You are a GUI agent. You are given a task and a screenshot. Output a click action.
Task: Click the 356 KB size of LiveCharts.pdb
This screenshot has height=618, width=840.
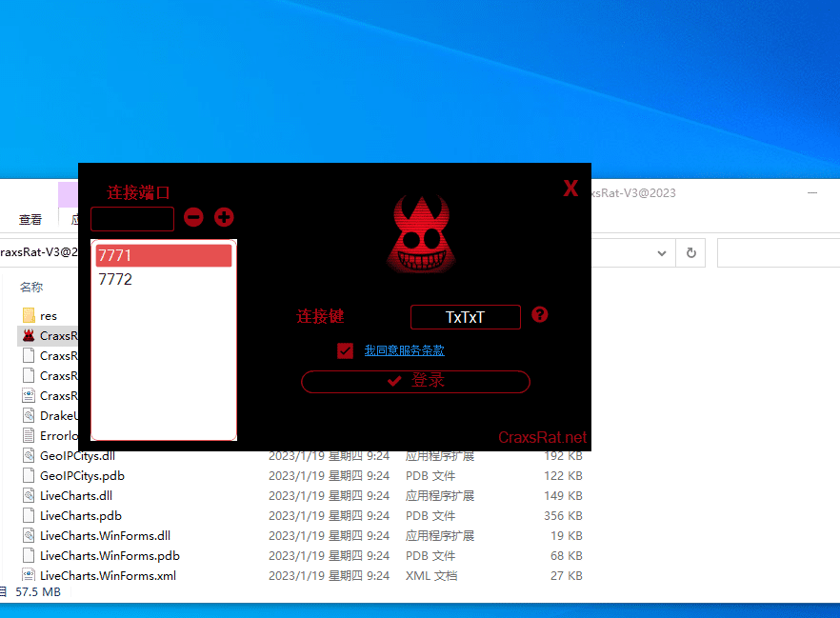[x=563, y=516]
